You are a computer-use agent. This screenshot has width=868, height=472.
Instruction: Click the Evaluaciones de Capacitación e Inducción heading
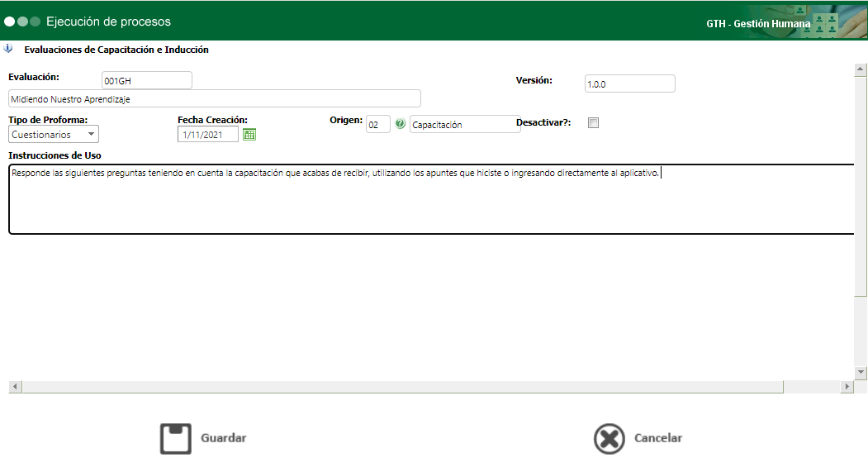tap(116, 50)
